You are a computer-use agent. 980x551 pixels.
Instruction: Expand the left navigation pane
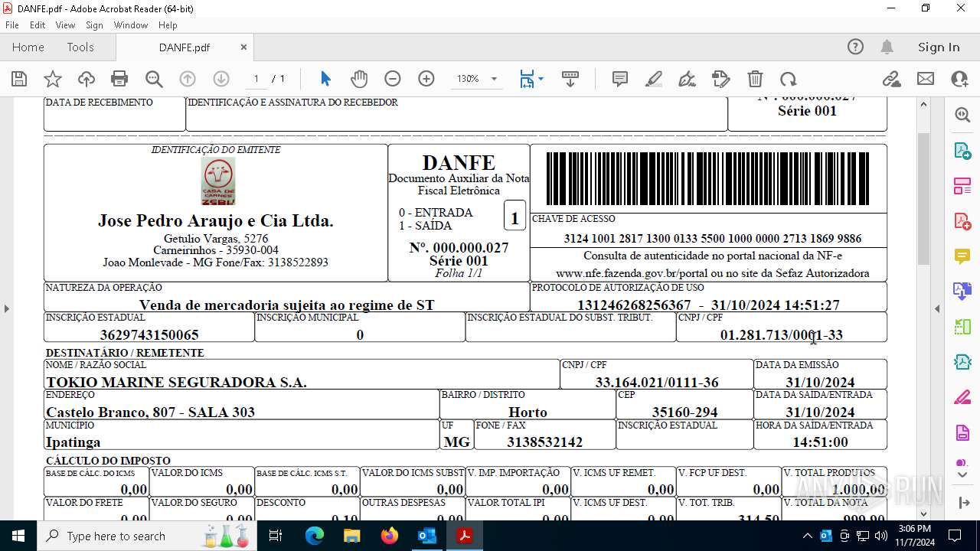coord(6,308)
